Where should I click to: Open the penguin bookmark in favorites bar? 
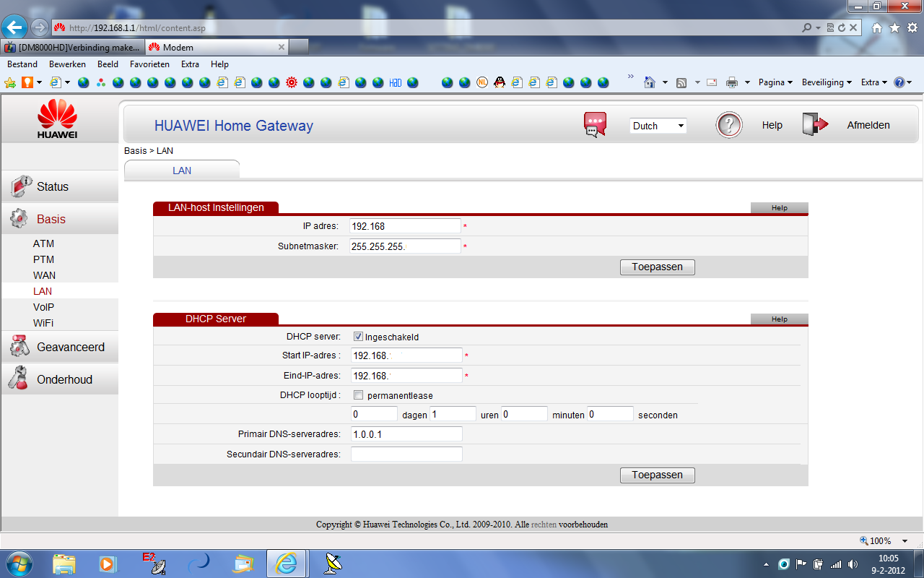point(499,82)
